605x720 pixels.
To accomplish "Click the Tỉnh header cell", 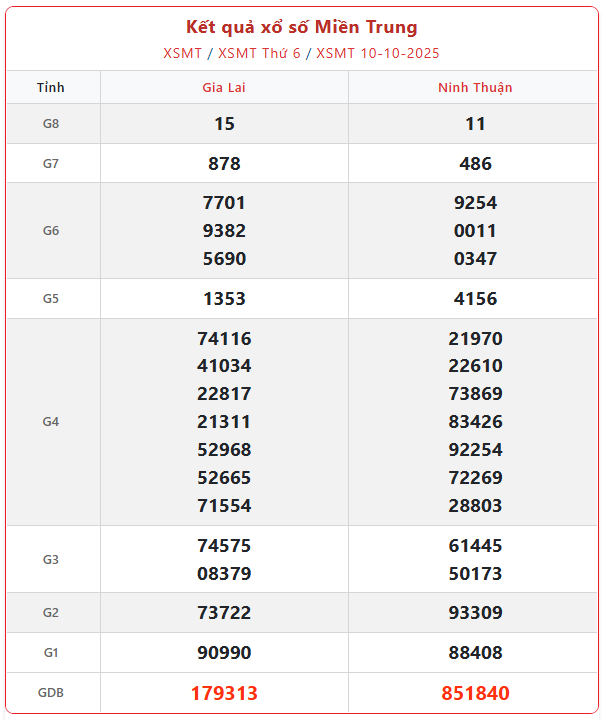I will (51, 87).
